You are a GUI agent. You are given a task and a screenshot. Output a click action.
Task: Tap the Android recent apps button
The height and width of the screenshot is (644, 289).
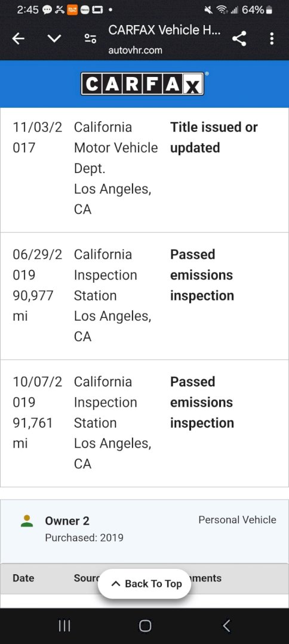[64, 626]
